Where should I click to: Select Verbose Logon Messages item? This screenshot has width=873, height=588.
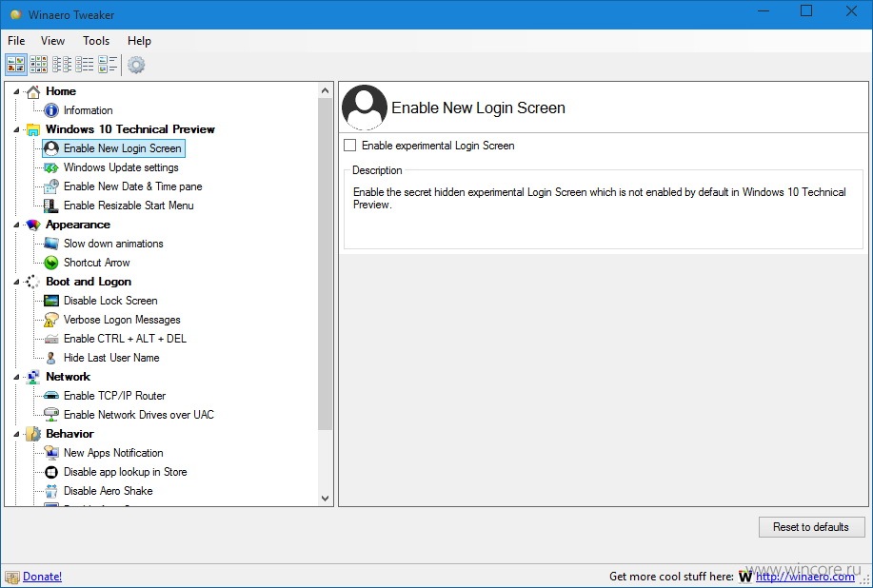[x=122, y=320]
